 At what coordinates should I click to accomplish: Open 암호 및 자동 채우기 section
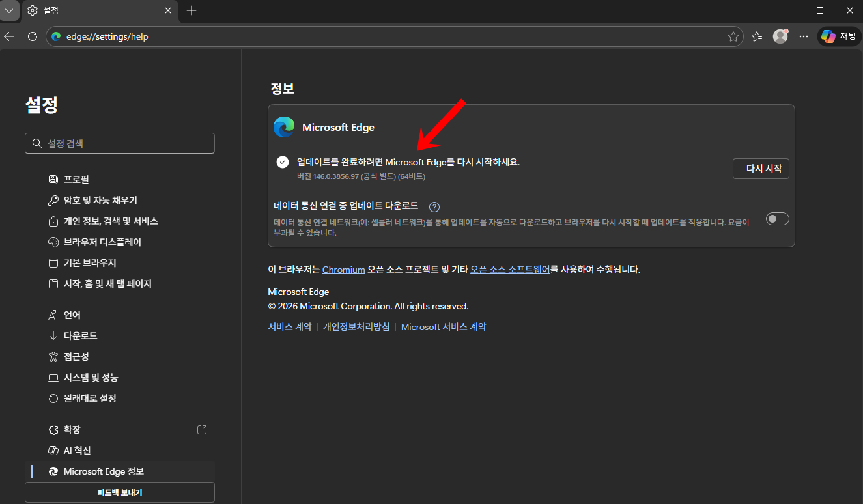click(x=120, y=201)
